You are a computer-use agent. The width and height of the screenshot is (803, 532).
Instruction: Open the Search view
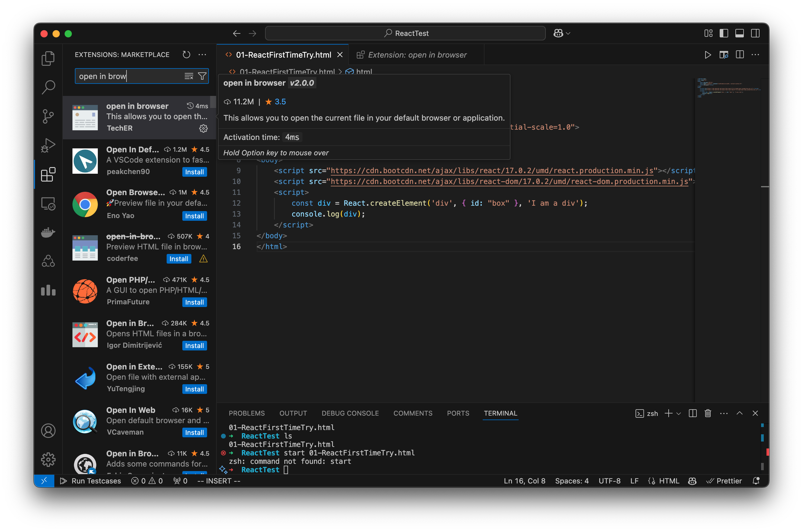(48, 87)
